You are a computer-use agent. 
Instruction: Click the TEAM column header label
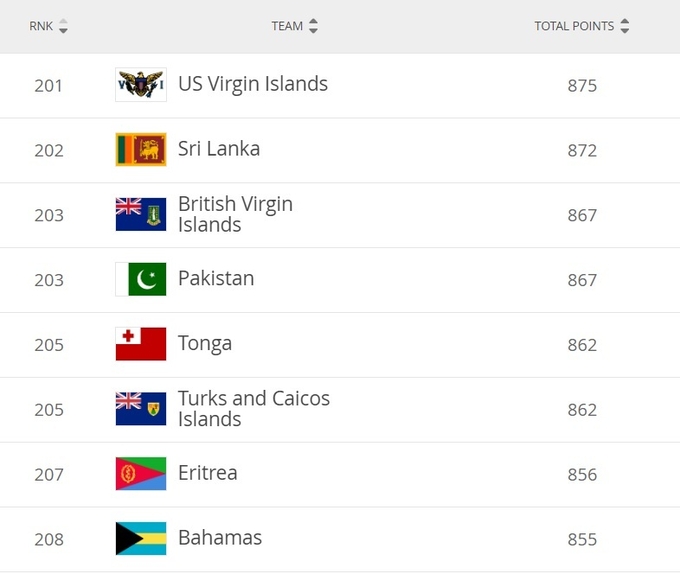pyautogui.click(x=287, y=26)
